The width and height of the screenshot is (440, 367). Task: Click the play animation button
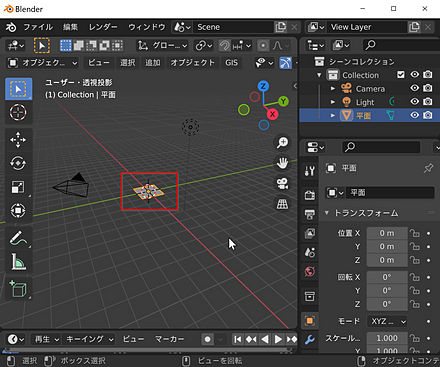(x=277, y=339)
